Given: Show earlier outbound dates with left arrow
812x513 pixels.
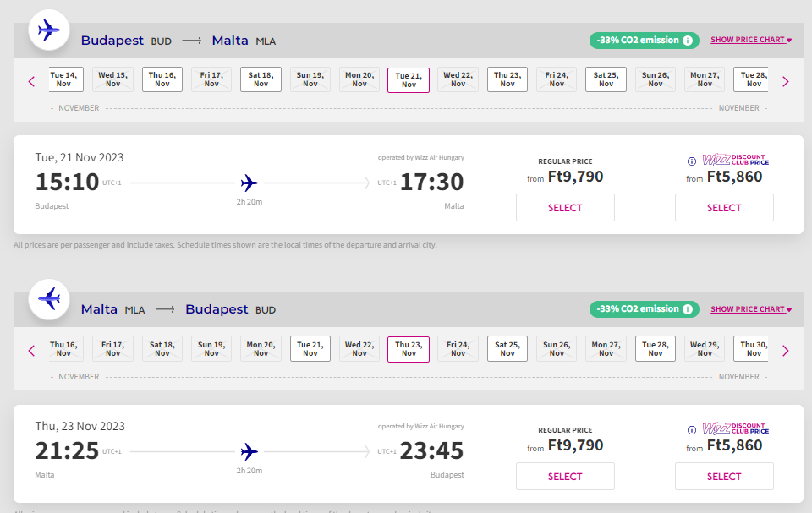Looking at the screenshot, I should (x=31, y=81).
